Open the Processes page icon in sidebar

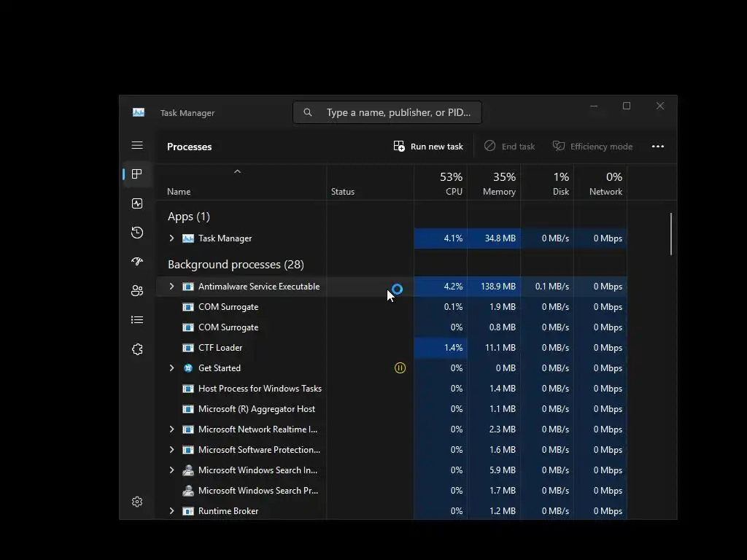137,174
